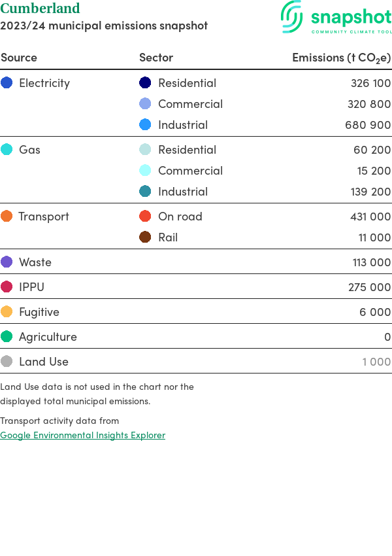Open the Google Environmental Insights Explorer link
Image resolution: width=392 pixels, height=556 pixels.
(82, 435)
